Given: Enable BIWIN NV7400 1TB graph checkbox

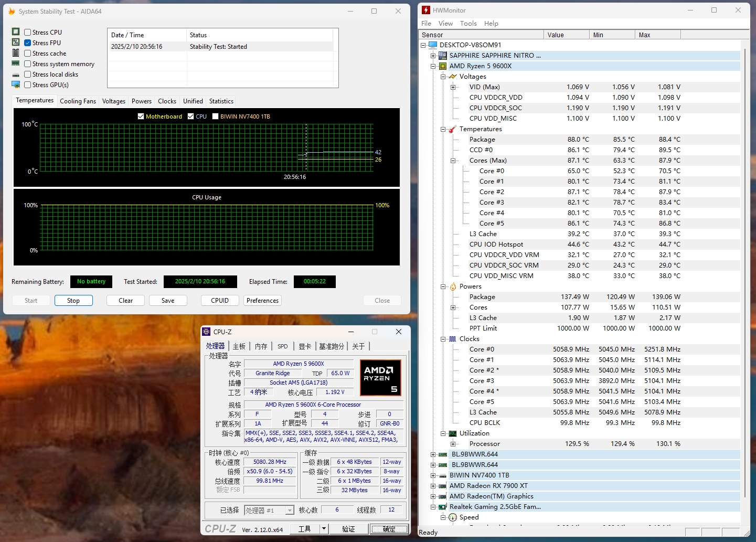Looking at the screenshot, I should click(x=215, y=116).
